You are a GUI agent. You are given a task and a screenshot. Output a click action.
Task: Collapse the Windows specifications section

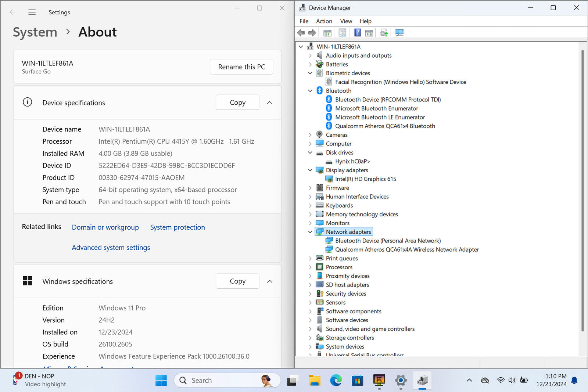(x=269, y=281)
